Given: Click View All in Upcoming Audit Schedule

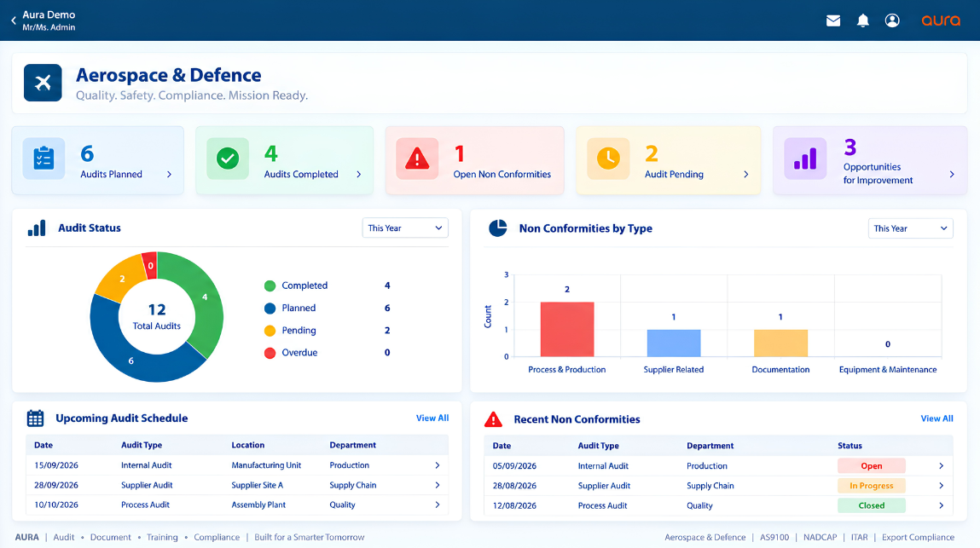Looking at the screenshot, I should tap(432, 418).
